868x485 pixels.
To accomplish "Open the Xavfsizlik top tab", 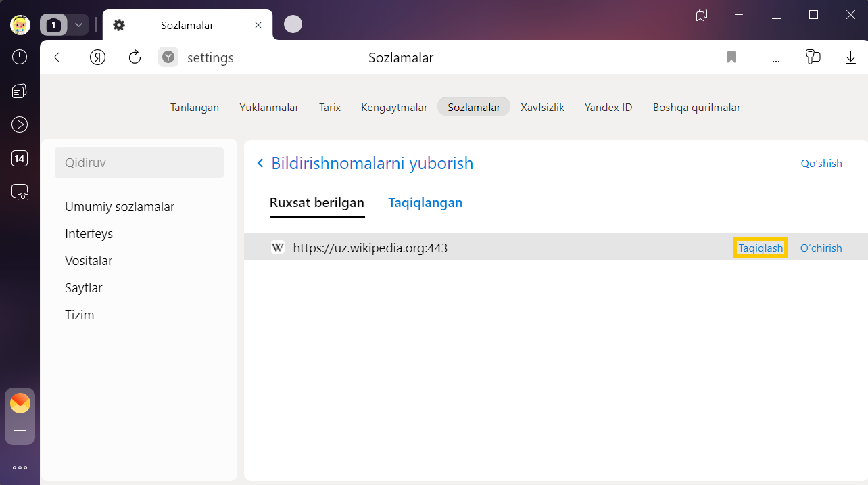I will [x=542, y=107].
